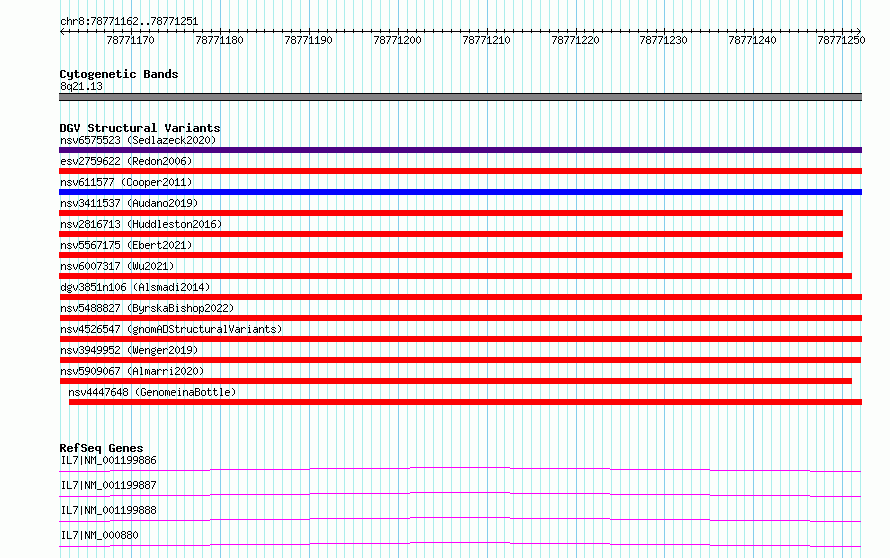Click the red bar under nsv5909067
Viewport: 890px width, 558px height.
click(x=455, y=381)
